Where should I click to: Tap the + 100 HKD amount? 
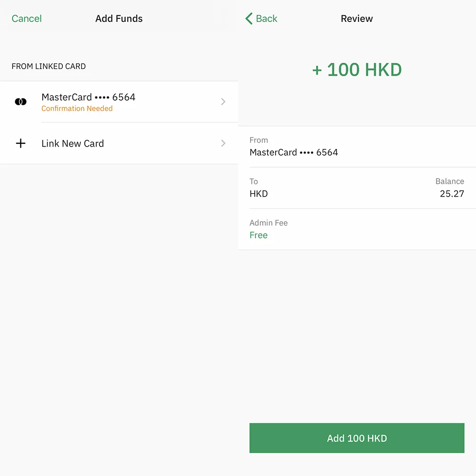[357, 70]
